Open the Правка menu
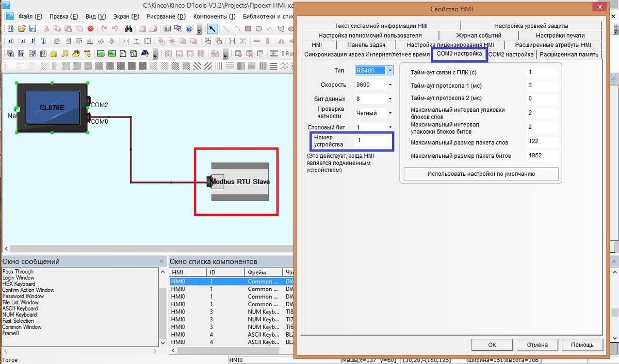 click(x=63, y=16)
